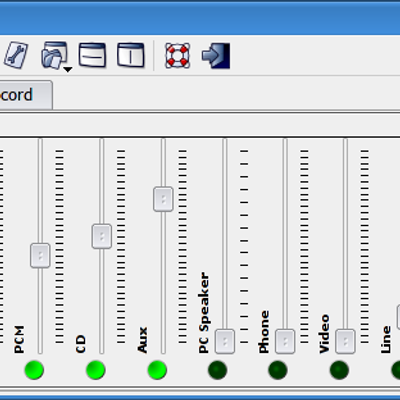The width and height of the screenshot is (400, 400).
Task: Click the PCM channel label
Action: [x=19, y=339]
